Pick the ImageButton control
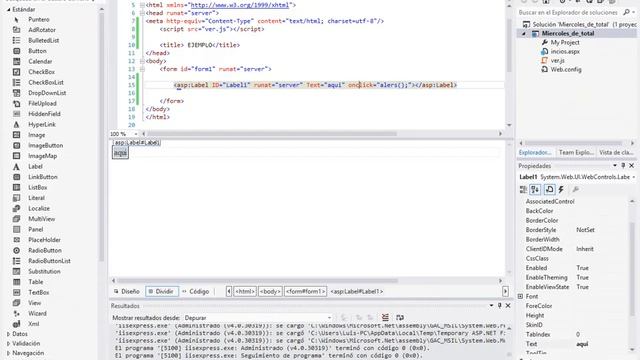 click(x=45, y=146)
